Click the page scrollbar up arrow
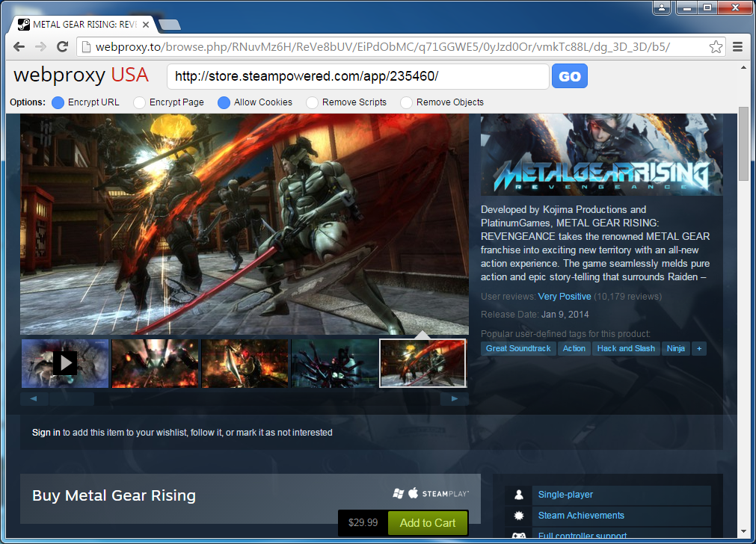 pyautogui.click(x=743, y=68)
